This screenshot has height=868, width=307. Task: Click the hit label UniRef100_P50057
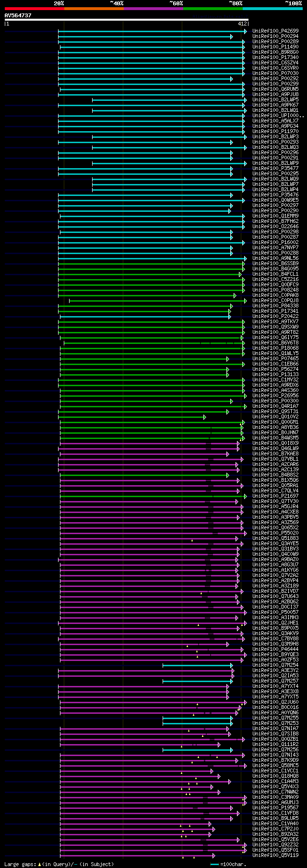(x=275, y=612)
